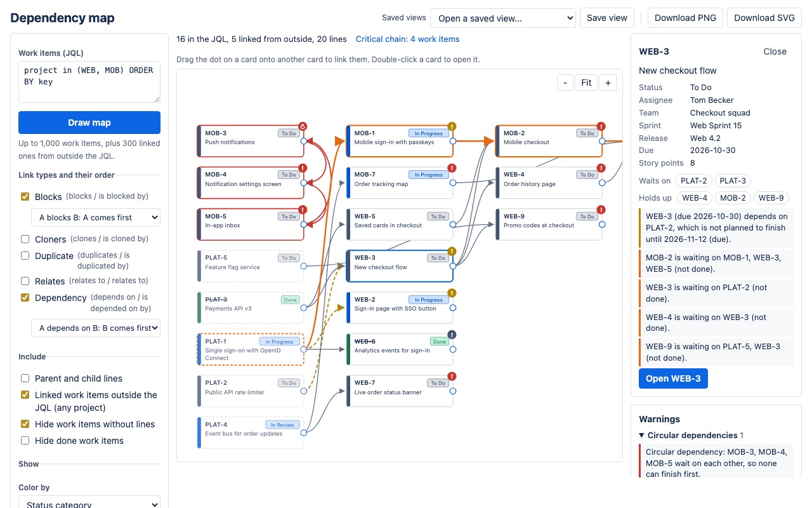Click the yellow warning badge on WEB-3
Image resolution: width=812 pixels, height=508 pixels.
point(452,251)
